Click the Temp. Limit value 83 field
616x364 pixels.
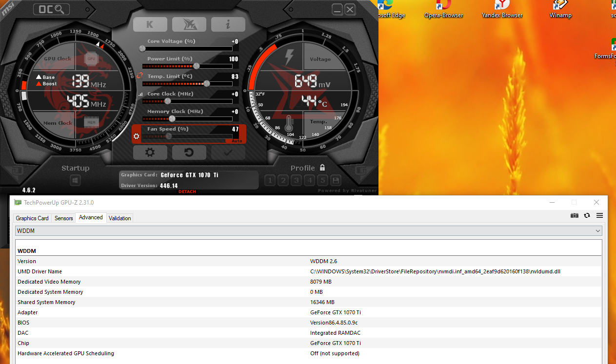[235, 77]
